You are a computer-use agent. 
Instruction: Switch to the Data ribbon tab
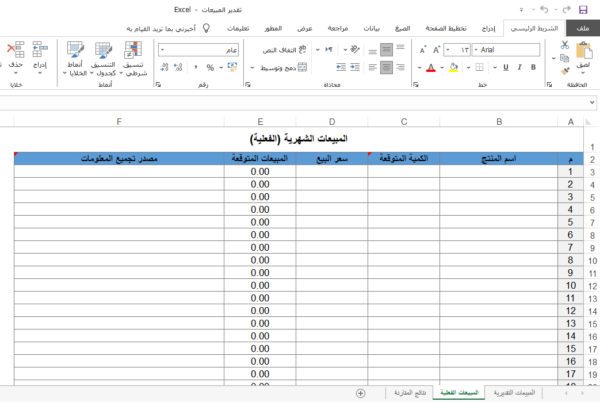click(371, 28)
